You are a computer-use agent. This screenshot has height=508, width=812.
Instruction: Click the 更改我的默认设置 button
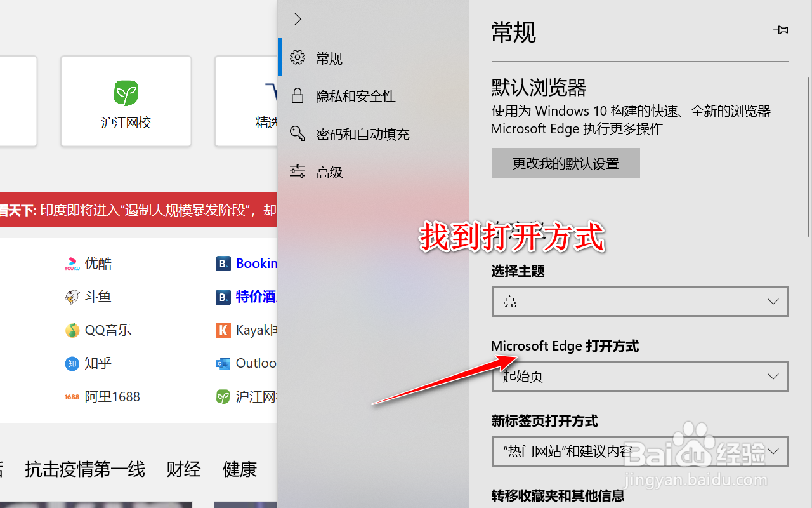point(566,163)
